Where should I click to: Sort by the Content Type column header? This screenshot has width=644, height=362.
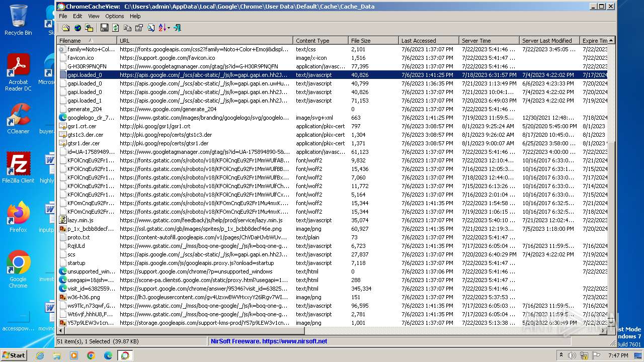click(x=321, y=41)
